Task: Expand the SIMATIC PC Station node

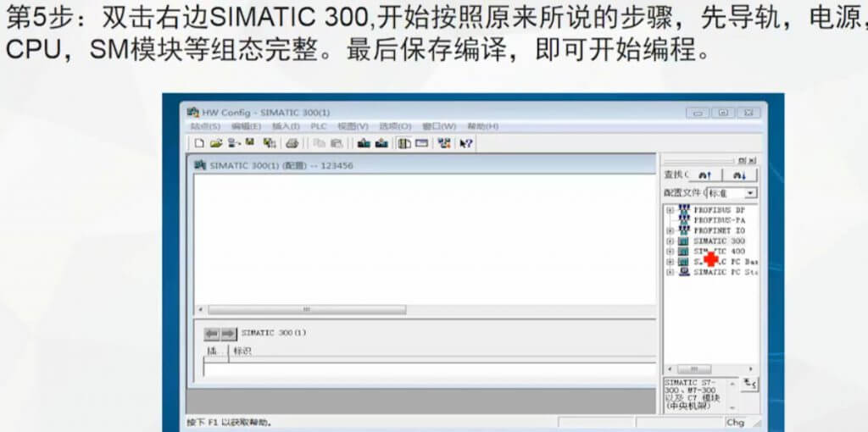Action: [670, 272]
